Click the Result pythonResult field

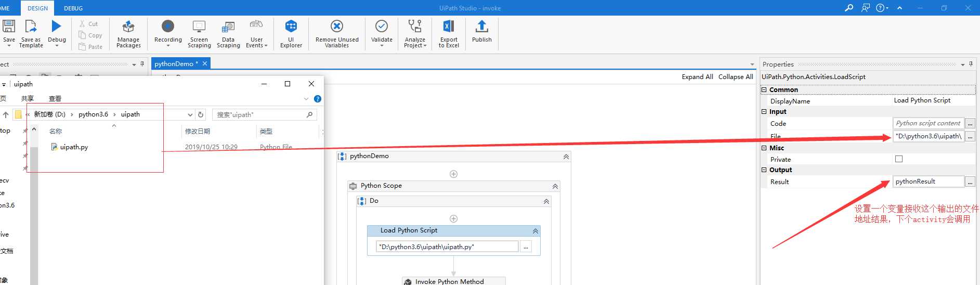pyautogui.click(x=928, y=182)
